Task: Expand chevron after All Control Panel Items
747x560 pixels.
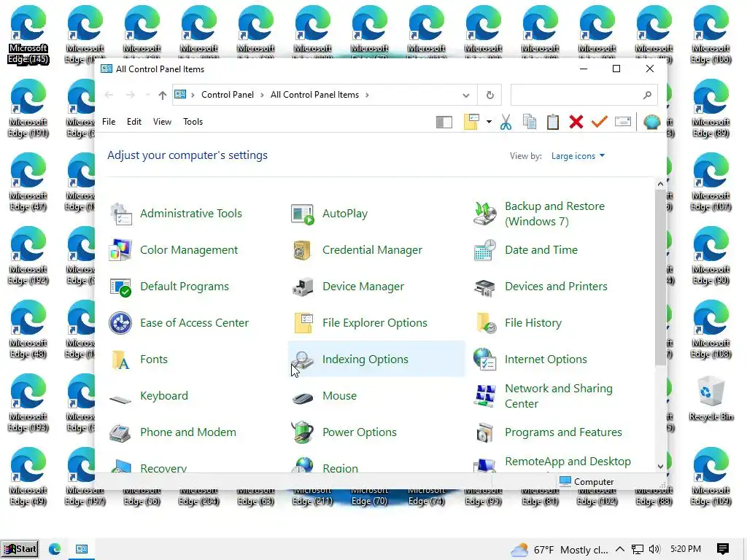Action: point(367,96)
